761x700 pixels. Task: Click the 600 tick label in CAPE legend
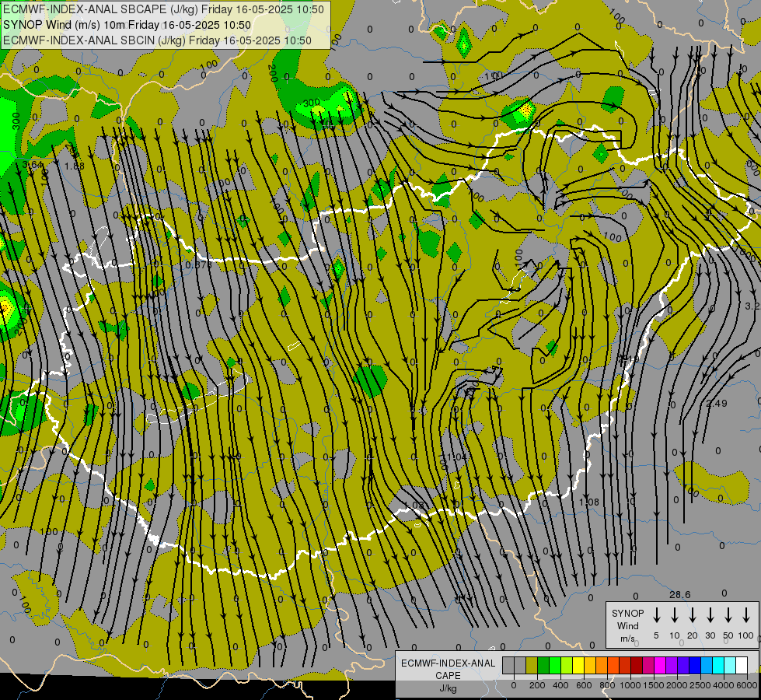[584, 685]
